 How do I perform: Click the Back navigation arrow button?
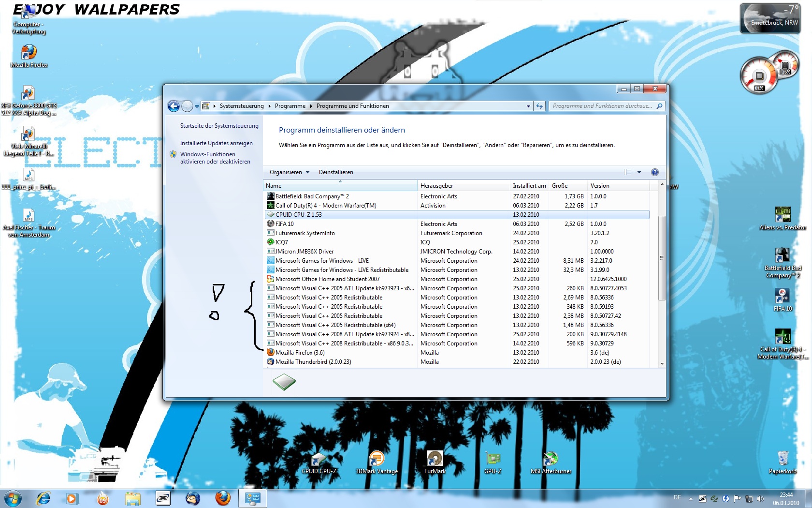[174, 106]
